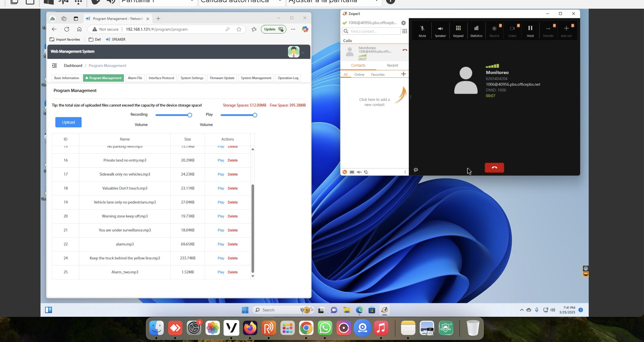The image size is (644, 342).
Task: Start Record in Zoiper call toolbar
Action: coord(494,31)
